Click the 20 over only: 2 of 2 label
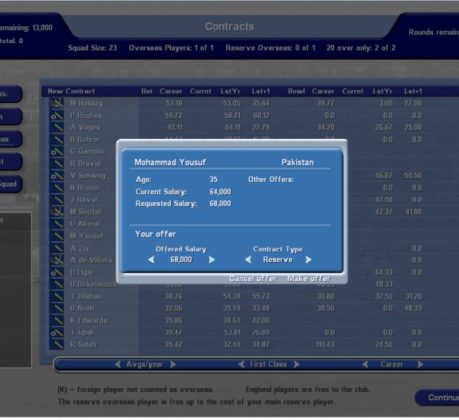This screenshot has width=459, height=420. tap(361, 48)
